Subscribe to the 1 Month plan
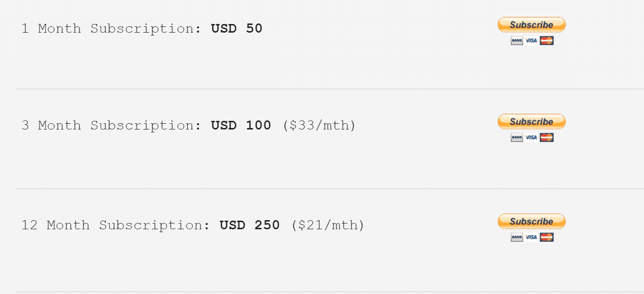 coord(532,25)
